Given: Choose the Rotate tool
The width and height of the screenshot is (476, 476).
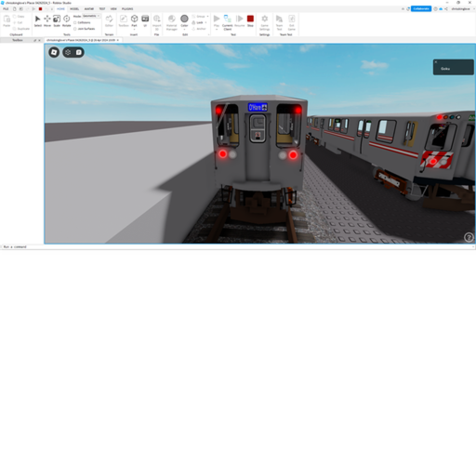Looking at the screenshot, I should tap(67, 20).
